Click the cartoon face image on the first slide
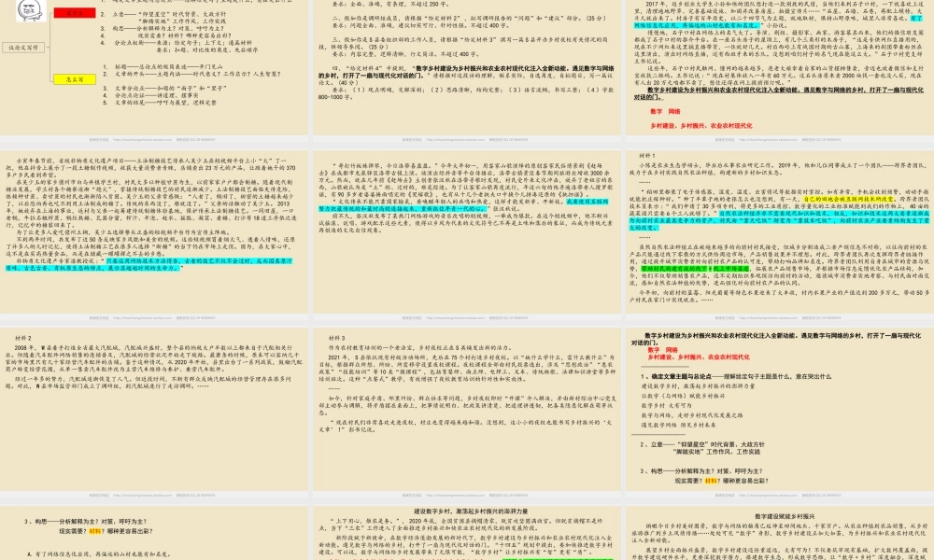This screenshot has width=934, height=560. [33, 12]
